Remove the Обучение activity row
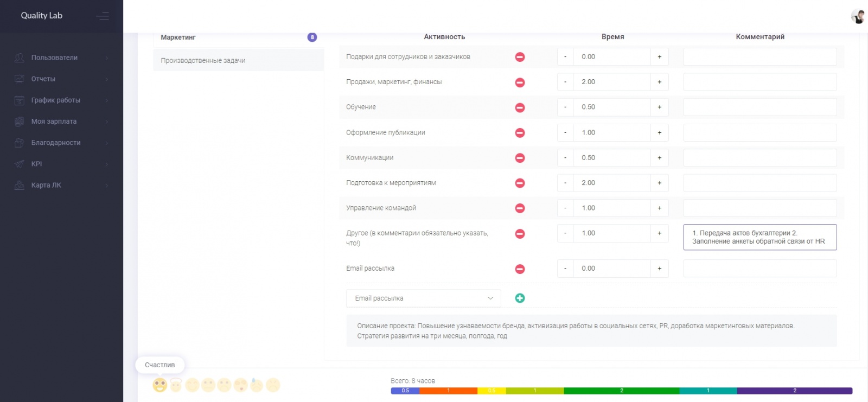 pos(520,107)
